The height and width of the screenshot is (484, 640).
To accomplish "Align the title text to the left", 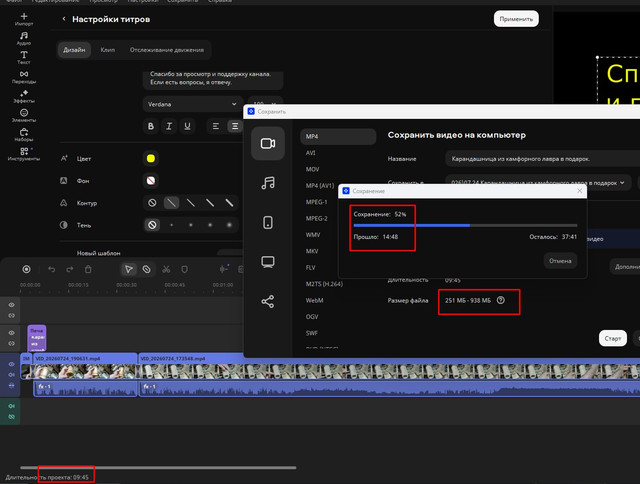I will point(216,126).
